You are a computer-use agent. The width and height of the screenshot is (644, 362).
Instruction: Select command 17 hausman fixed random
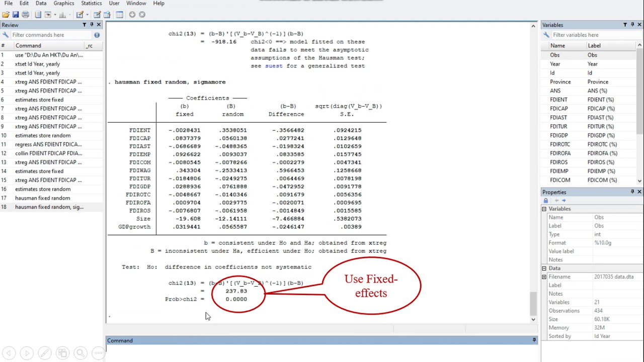coord(42,198)
